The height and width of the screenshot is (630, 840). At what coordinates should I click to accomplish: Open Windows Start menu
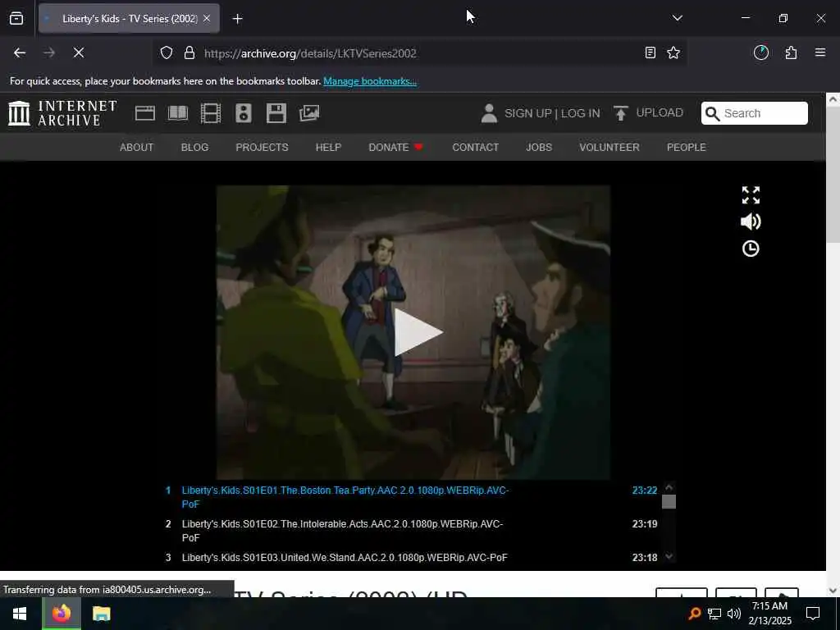20,614
